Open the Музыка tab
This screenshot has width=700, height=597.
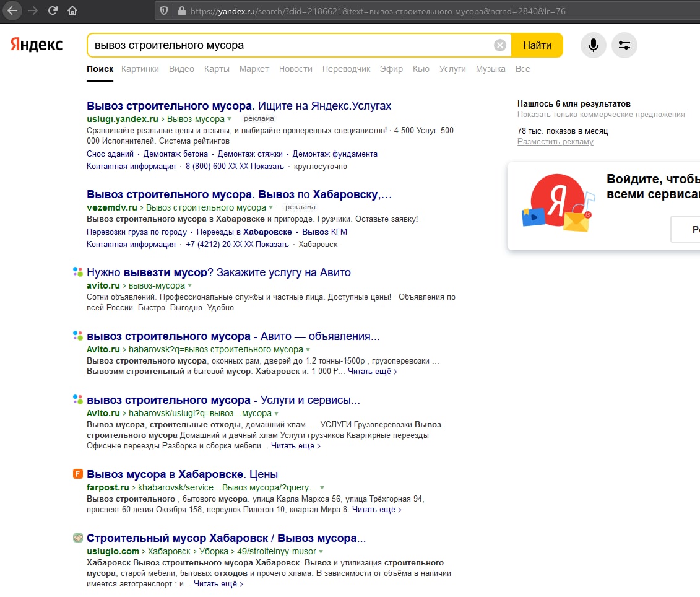490,69
